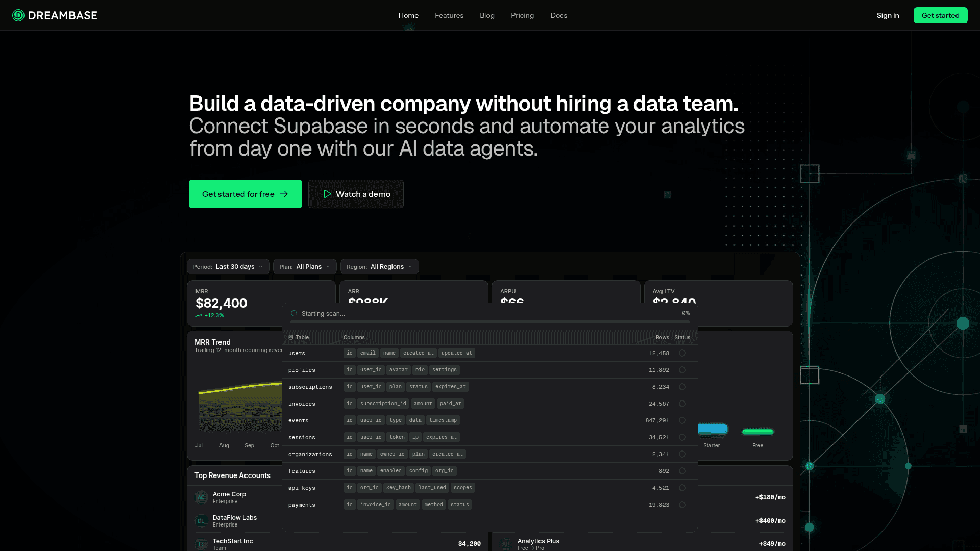Image resolution: width=980 pixels, height=551 pixels.
Task: Click the Get started button in header
Action: (940, 15)
